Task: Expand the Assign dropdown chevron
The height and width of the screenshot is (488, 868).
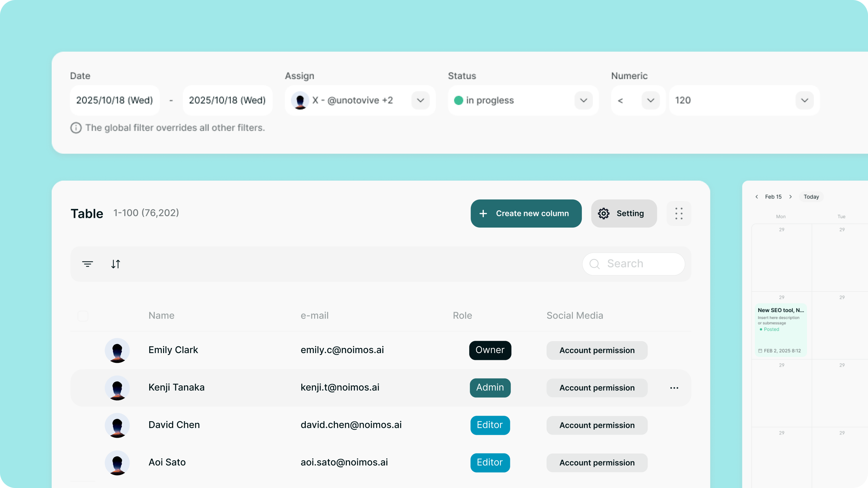Action: (x=420, y=100)
